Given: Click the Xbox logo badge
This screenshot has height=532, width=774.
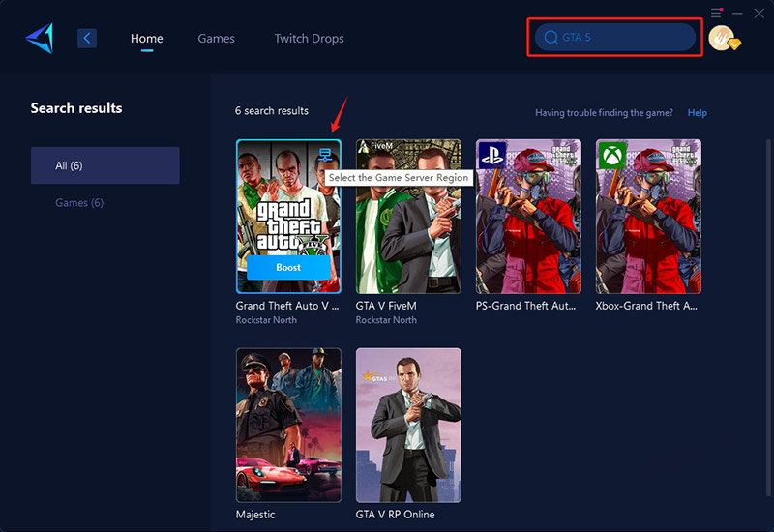Looking at the screenshot, I should click(612, 156).
